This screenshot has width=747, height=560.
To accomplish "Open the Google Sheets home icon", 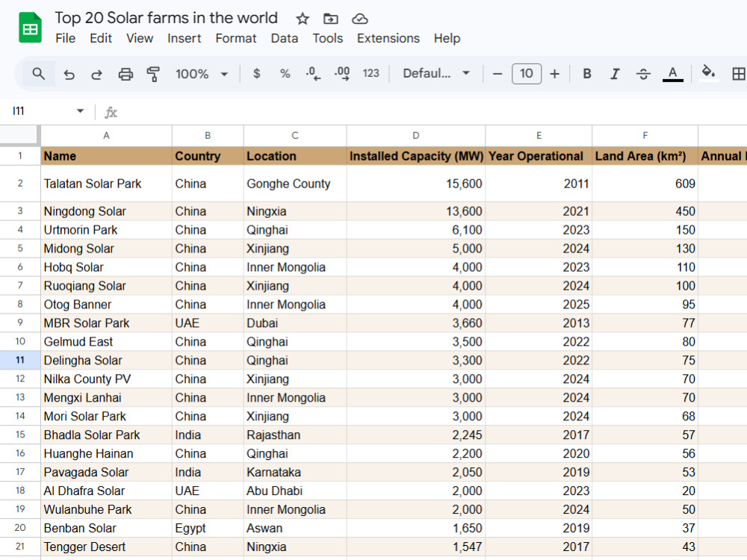I will coord(30,28).
